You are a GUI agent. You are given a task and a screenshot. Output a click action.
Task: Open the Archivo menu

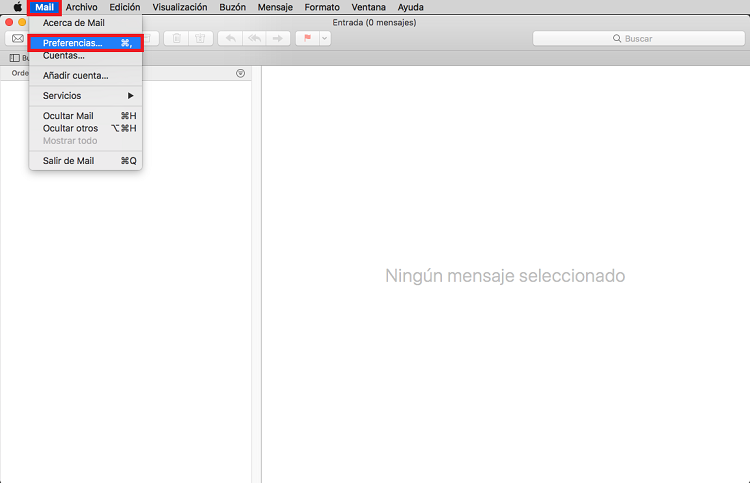point(82,7)
